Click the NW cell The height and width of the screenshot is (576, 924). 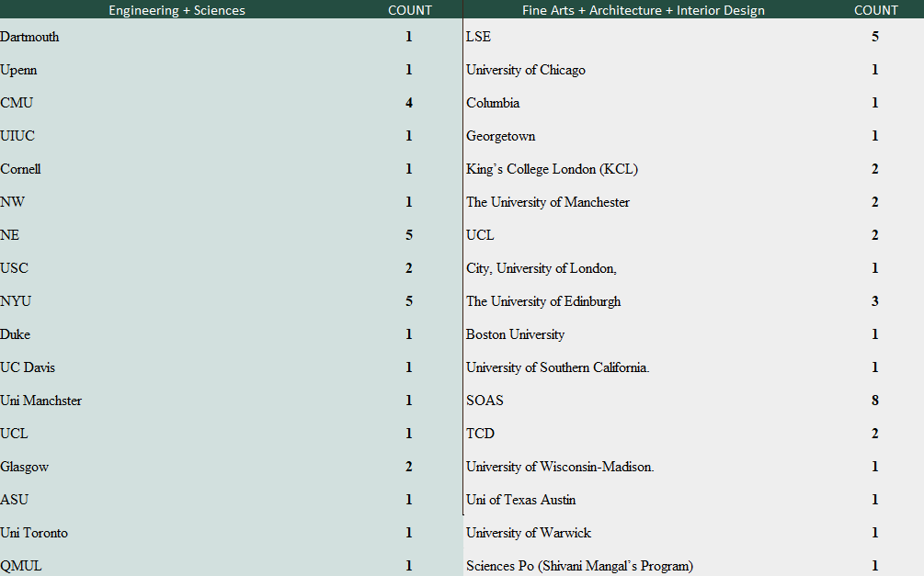[12, 201]
